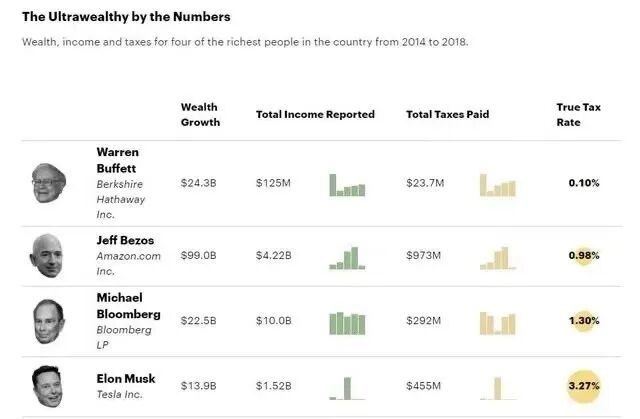Select Bezos's yellow taxes paid chart

point(497,258)
